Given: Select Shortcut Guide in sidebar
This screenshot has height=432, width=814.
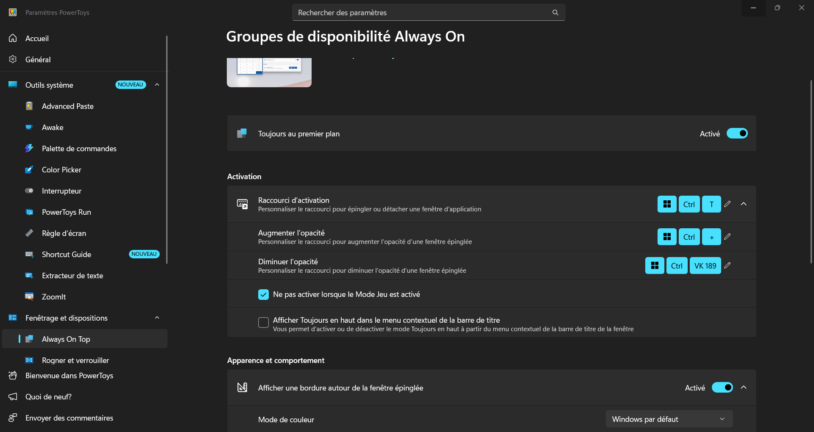Looking at the screenshot, I should (x=85, y=254).
